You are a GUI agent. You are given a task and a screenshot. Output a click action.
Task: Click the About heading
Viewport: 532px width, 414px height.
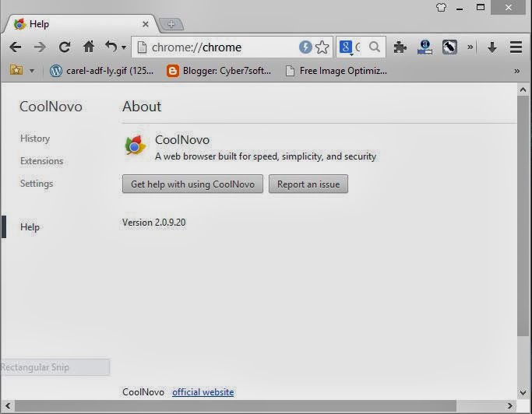[142, 107]
